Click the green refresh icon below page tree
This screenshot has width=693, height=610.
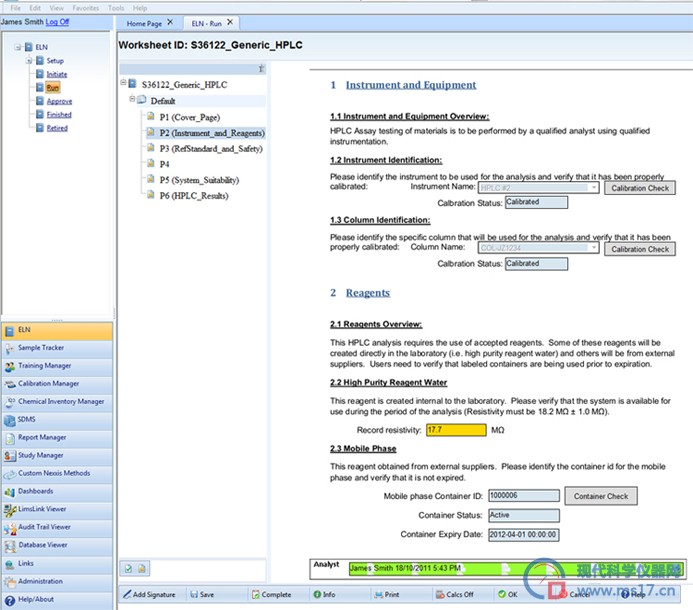tap(128, 568)
